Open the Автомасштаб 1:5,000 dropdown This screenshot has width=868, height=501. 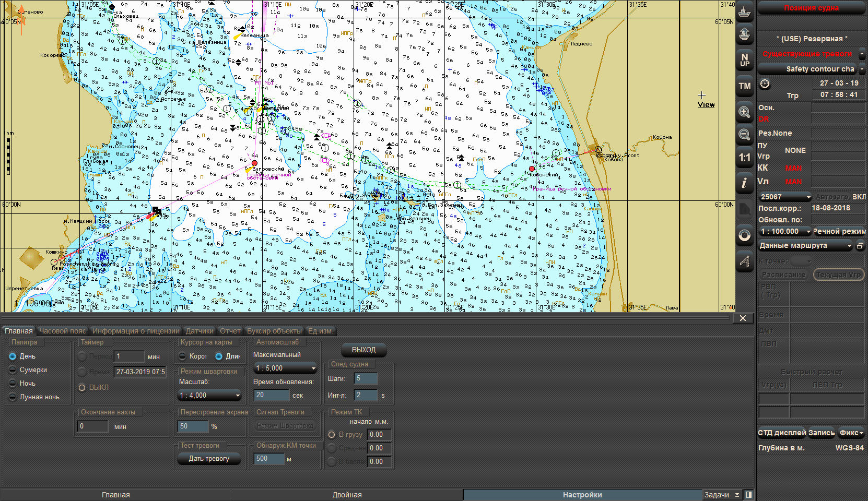pyautogui.click(x=285, y=368)
